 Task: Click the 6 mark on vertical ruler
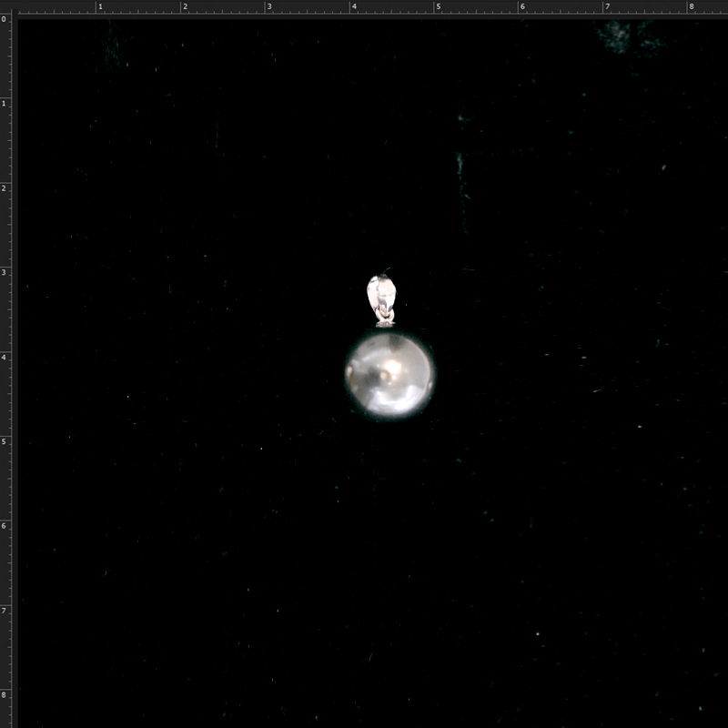tap(4, 526)
